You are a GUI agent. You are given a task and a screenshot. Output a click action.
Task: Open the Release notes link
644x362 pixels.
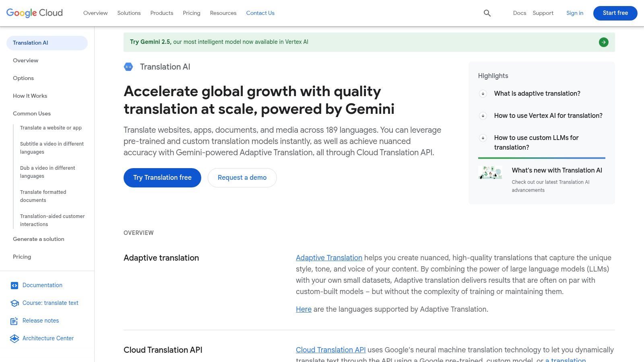click(x=41, y=321)
